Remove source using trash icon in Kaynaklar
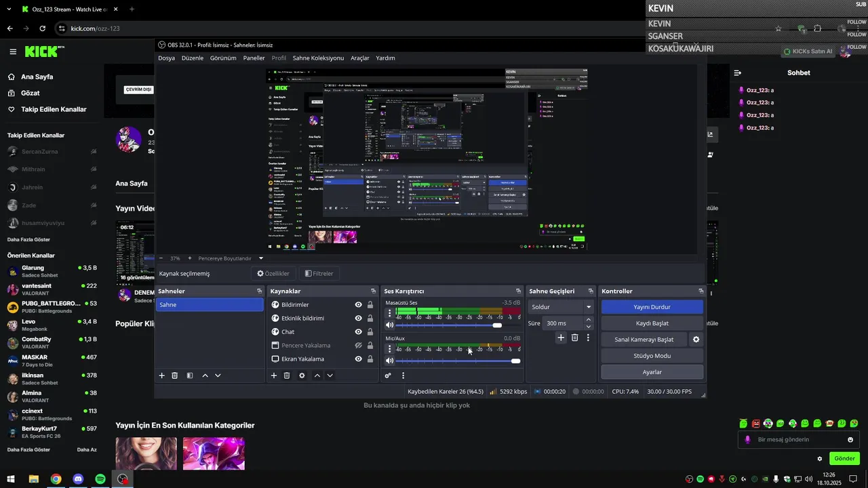The image size is (868, 488). 287,375
